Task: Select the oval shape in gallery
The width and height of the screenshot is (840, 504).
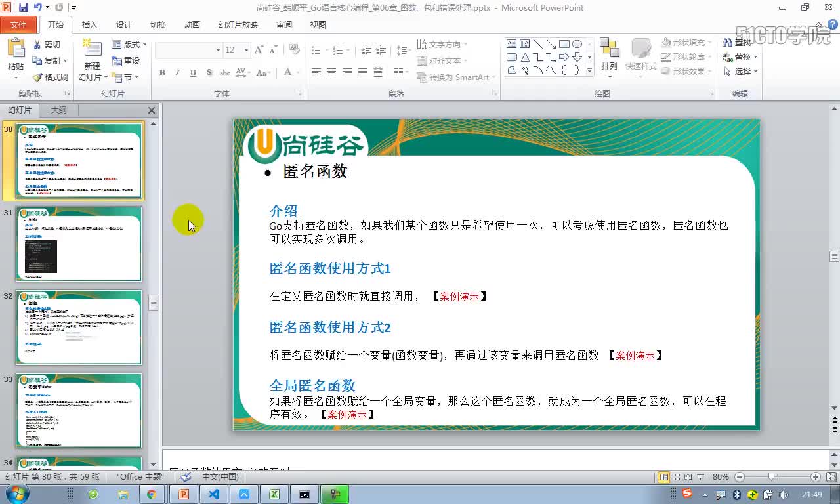Action: pos(577,44)
